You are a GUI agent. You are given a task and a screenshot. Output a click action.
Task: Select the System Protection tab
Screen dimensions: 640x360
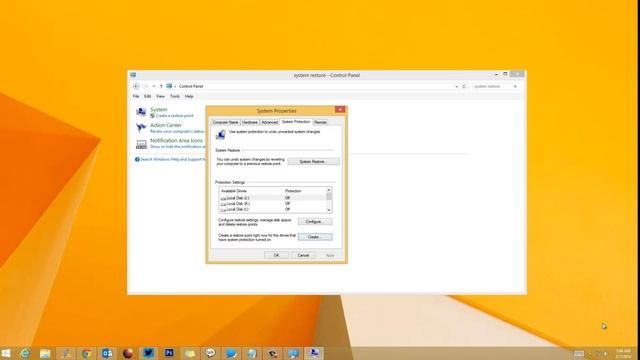click(x=296, y=122)
